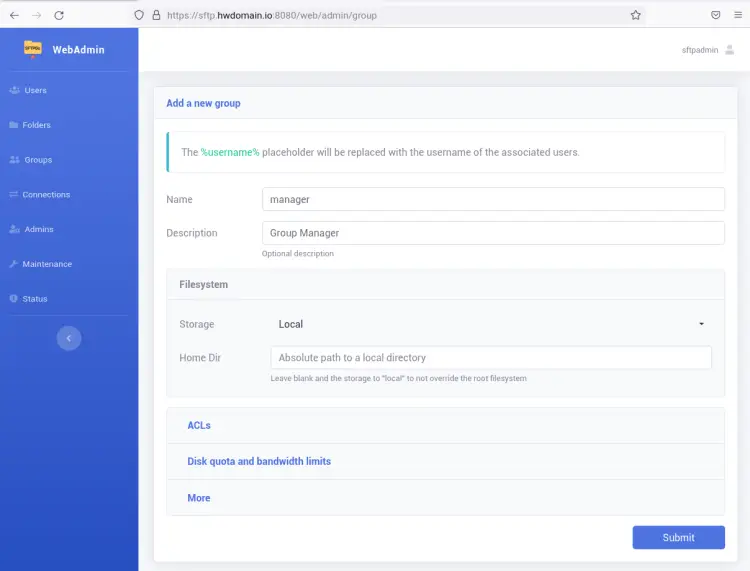Click the Folders icon in sidebar
The image size is (750, 571).
pyautogui.click(x=14, y=125)
